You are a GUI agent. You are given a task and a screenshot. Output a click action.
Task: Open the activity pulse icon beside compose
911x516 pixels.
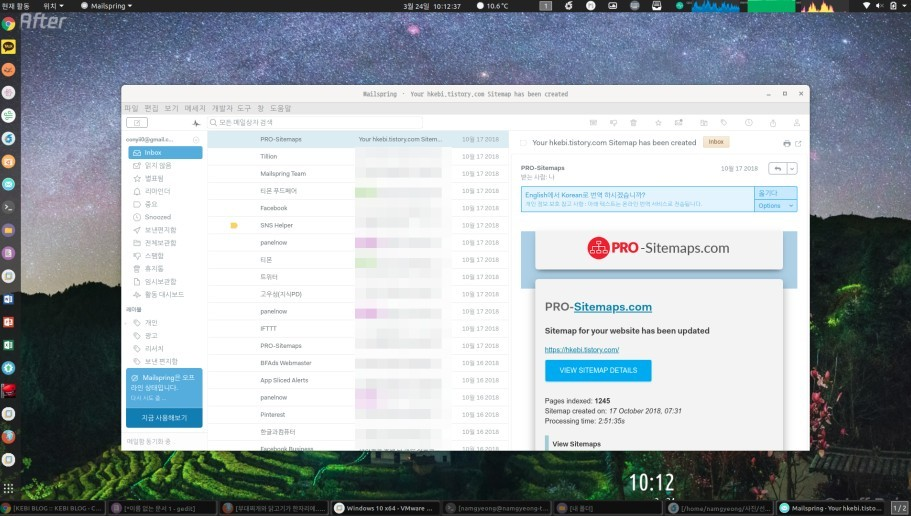coord(196,123)
